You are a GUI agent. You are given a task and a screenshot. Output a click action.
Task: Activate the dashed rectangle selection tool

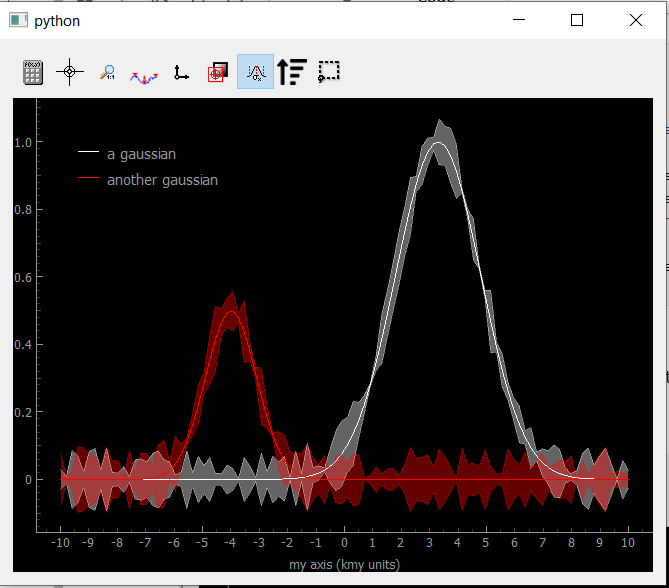[x=329, y=71]
